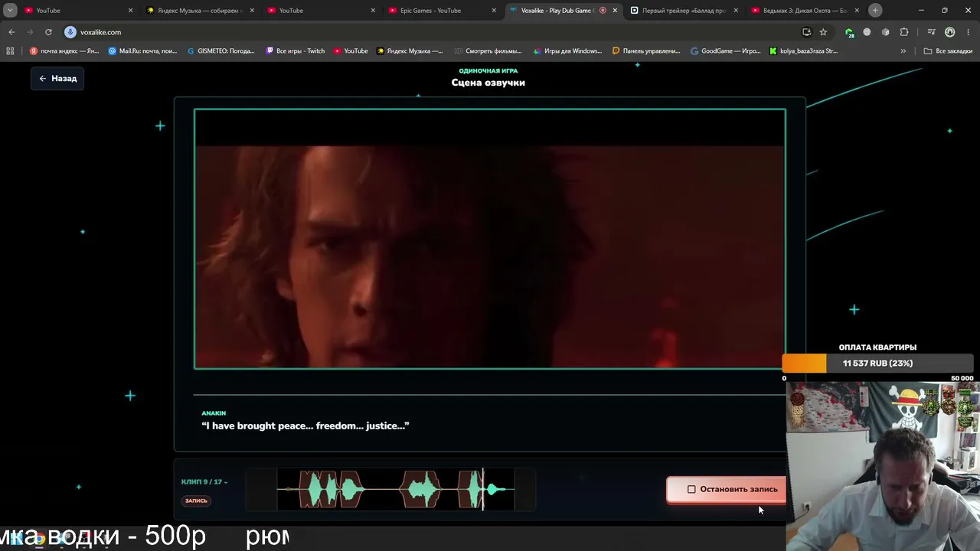Open the media control toolbar icon
Screen dimensions: 980x551
click(931, 32)
